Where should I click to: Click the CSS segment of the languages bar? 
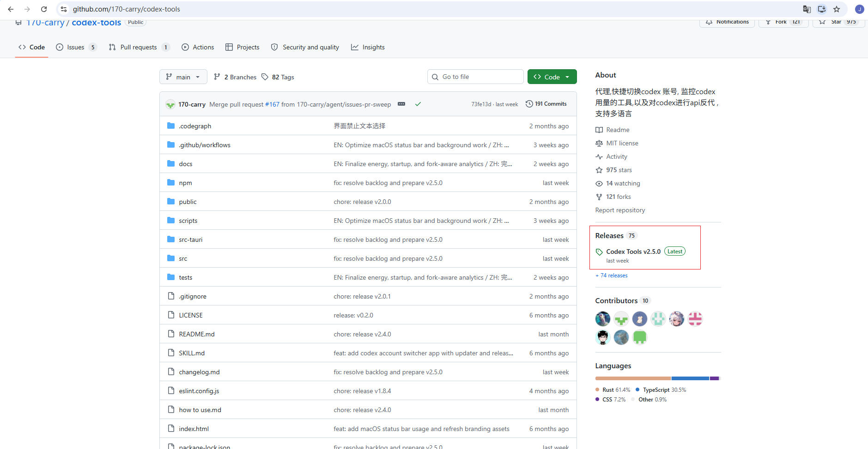(x=714, y=378)
